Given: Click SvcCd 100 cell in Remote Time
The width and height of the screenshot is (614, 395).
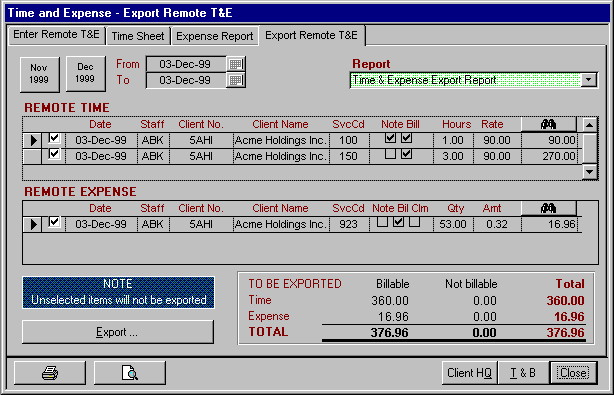Looking at the screenshot, I should (348, 140).
